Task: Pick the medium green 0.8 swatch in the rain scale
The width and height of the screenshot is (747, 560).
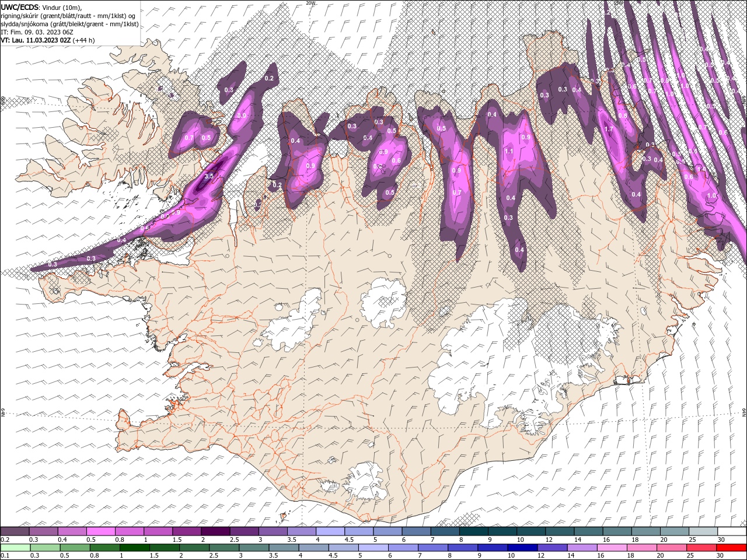Action: click(105, 548)
